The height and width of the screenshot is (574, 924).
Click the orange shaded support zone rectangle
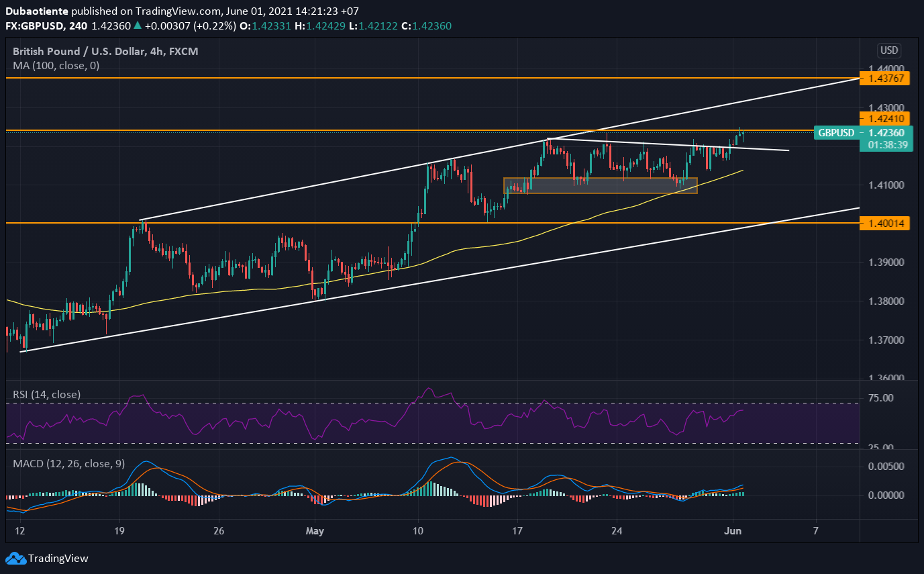point(601,185)
